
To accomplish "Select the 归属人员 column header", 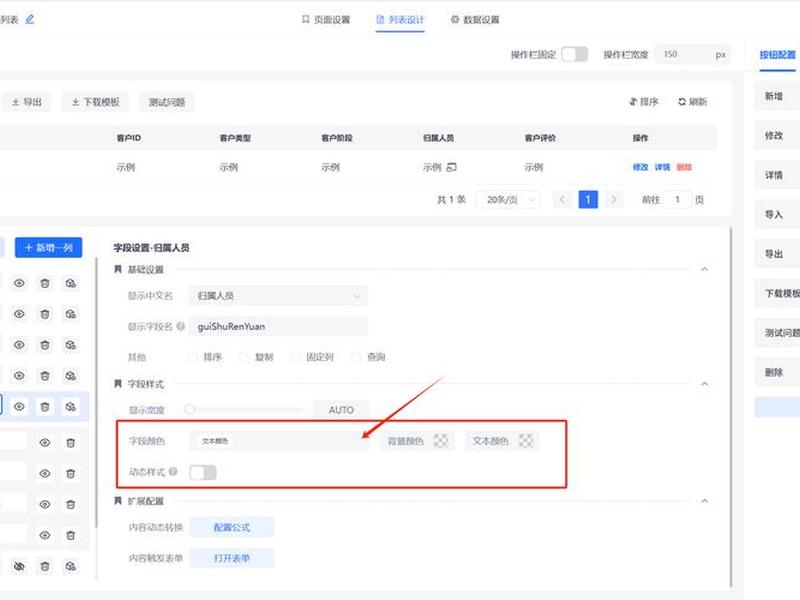I will pos(438,138).
